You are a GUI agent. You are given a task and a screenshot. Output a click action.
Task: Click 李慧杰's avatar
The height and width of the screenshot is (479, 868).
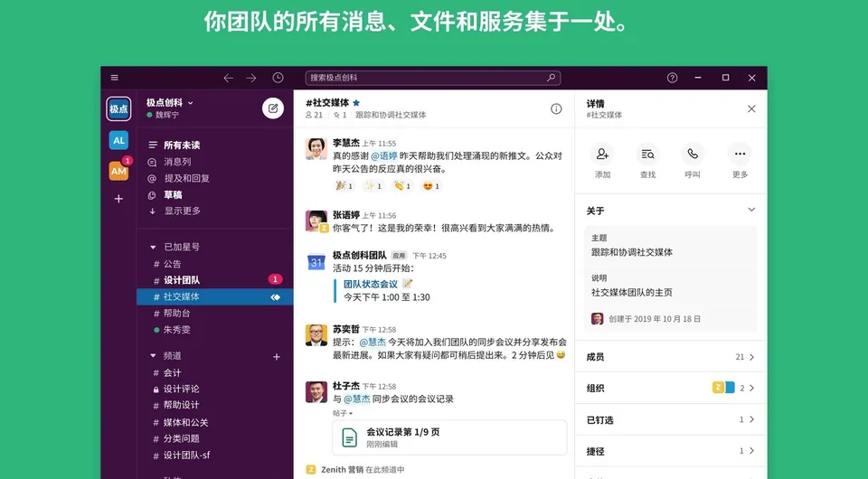pos(316,149)
